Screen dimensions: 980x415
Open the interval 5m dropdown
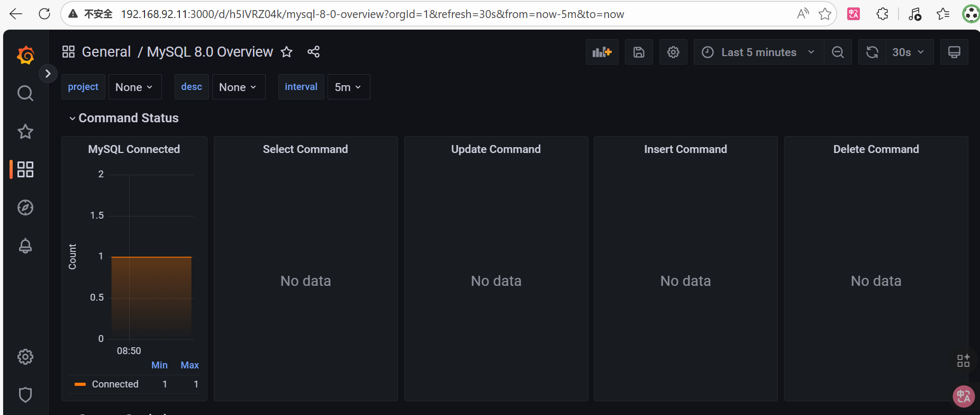(x=348, y=87)
